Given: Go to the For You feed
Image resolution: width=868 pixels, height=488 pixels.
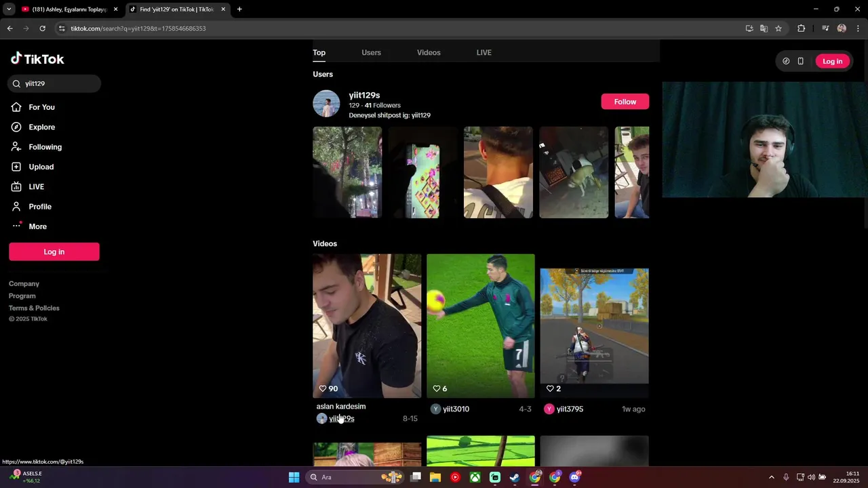Looking at the screenshot, I should [41, 107].
